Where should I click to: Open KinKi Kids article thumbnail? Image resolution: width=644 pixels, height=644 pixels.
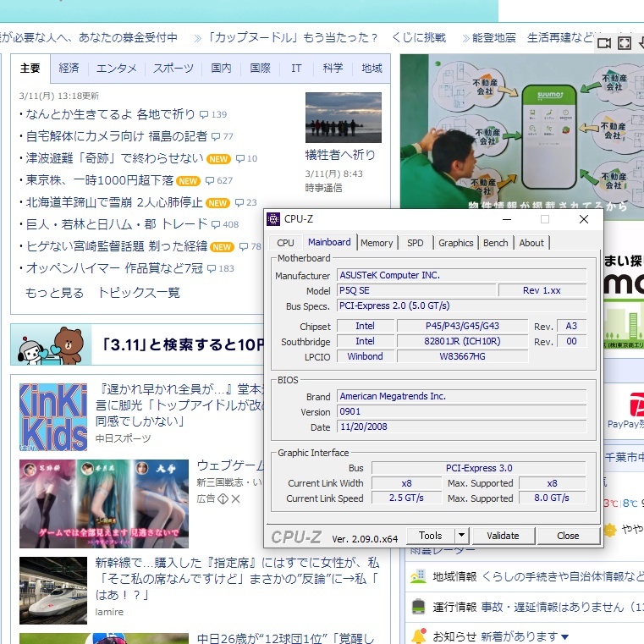[53, 417]
